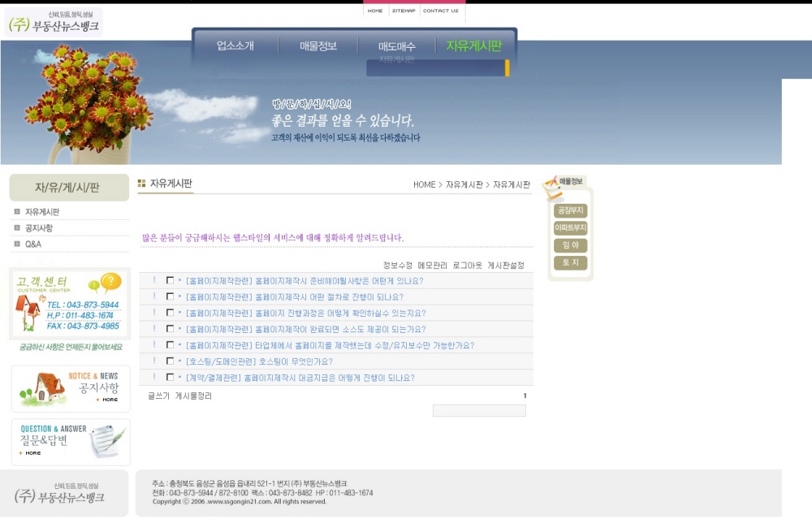
Task: Check the box for 준비해야될사항 post
Action: (x=170, y=280)
